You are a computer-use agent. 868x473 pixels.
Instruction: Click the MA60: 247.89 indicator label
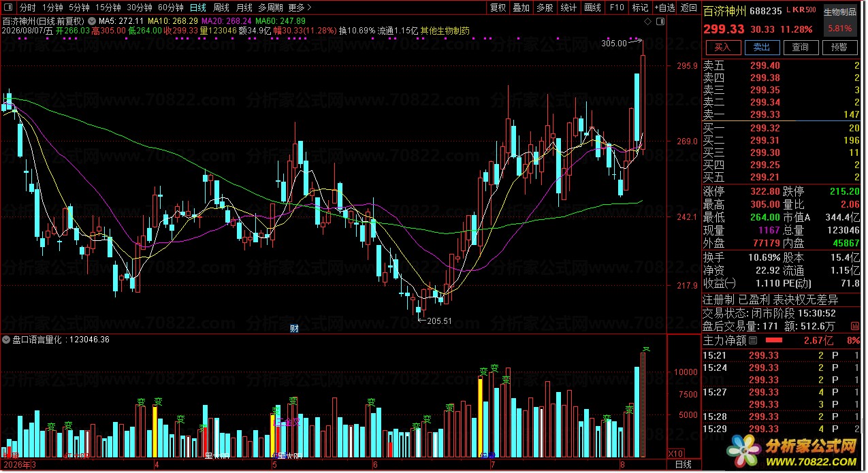[x=280, y=21]
